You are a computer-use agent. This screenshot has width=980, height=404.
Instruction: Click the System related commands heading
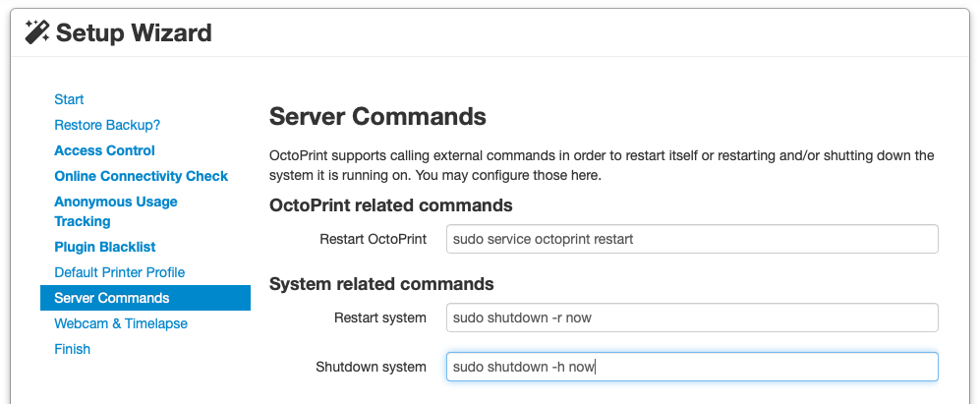(381, 284)
